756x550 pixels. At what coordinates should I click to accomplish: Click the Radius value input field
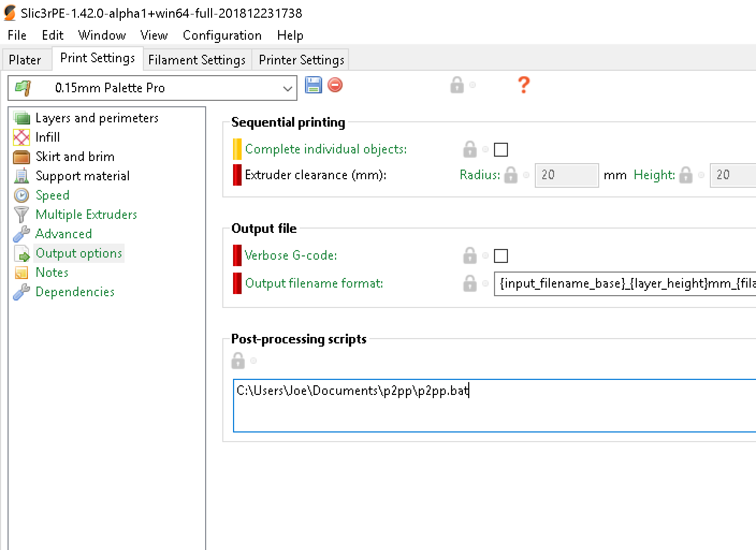567,175
